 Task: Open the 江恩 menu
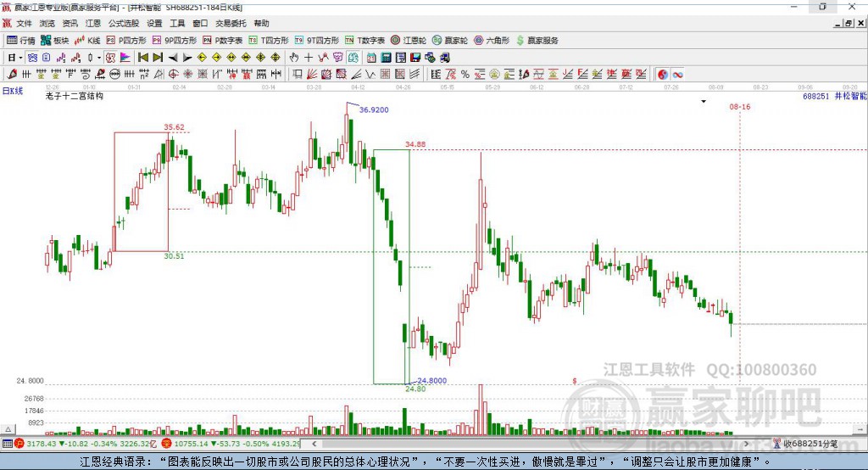(x=93, y=23)
